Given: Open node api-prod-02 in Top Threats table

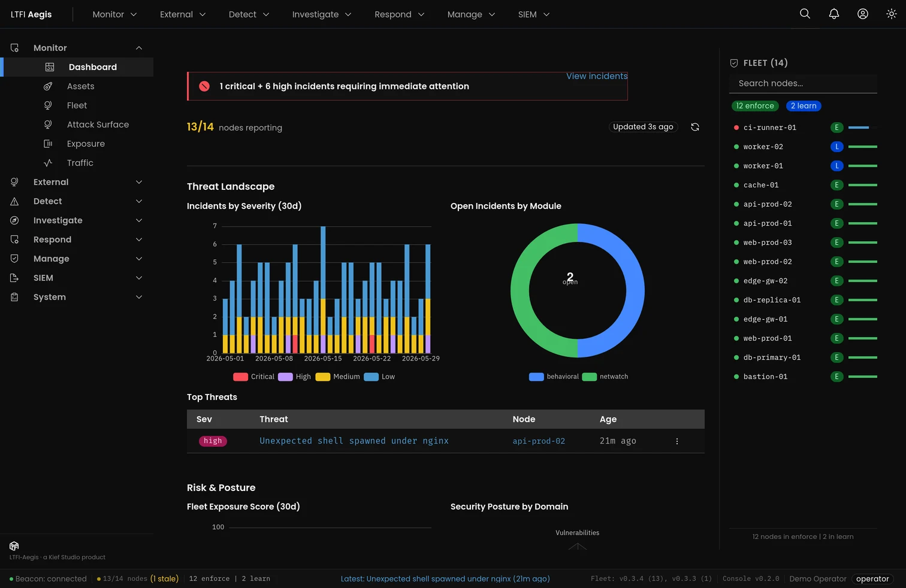Looking at the screenshot, I should click(x=539, y=441).
